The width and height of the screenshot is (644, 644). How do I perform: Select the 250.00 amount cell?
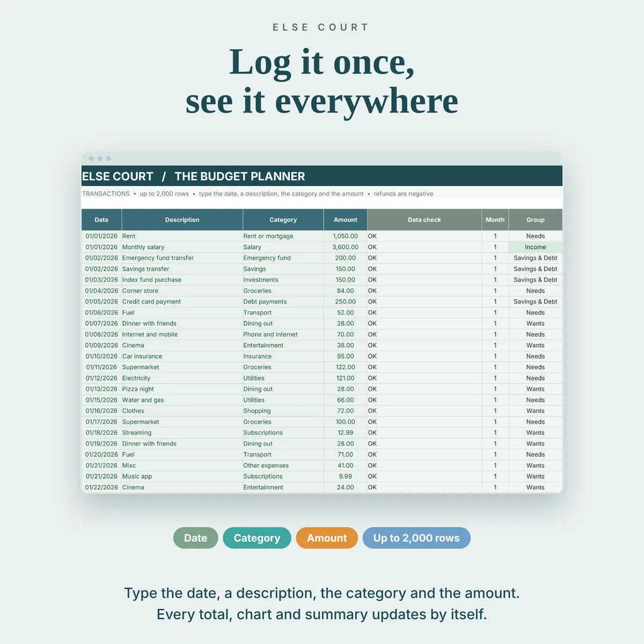pos(346,302)
